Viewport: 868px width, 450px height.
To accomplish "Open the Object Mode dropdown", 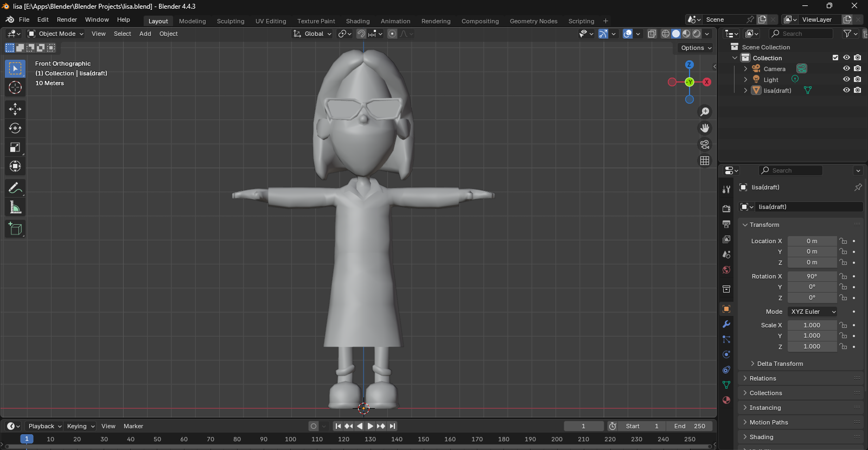I will (56, 34).
